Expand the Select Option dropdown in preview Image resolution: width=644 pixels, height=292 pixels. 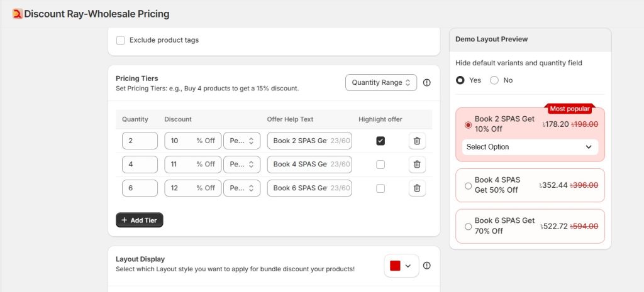pos(530,147)
